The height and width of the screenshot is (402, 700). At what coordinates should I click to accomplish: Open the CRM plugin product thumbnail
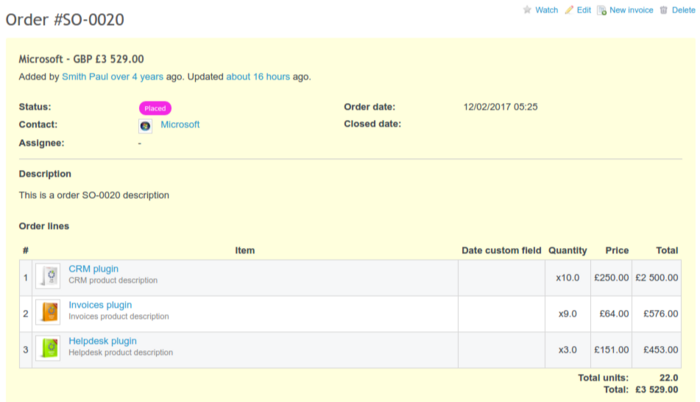point(48,276)
